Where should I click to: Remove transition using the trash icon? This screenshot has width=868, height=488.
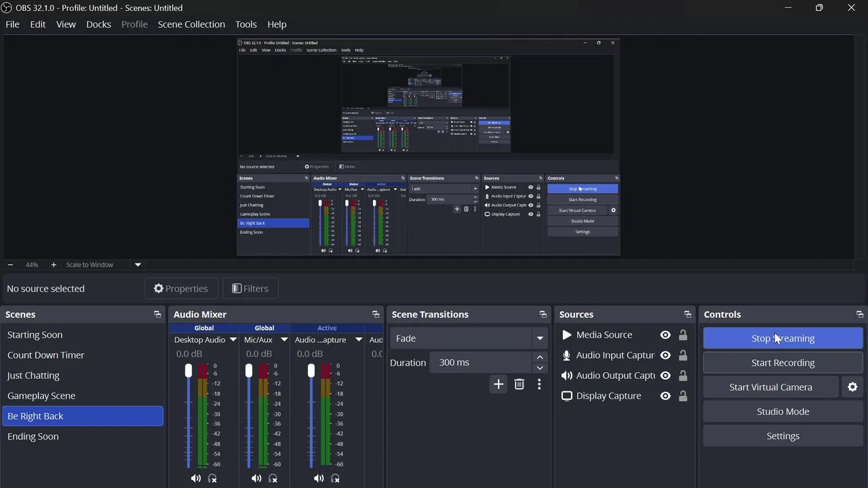click(519, 384)
